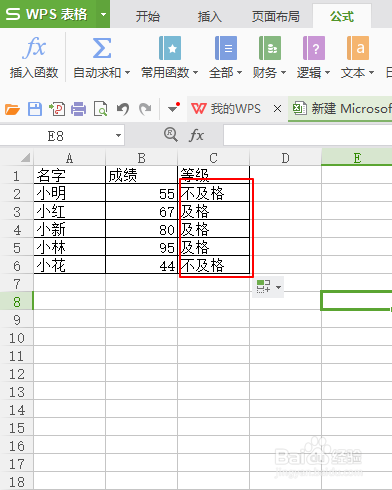392x490 pixels.
Task: Click the formula bar input field
Action: click(308, 135)
